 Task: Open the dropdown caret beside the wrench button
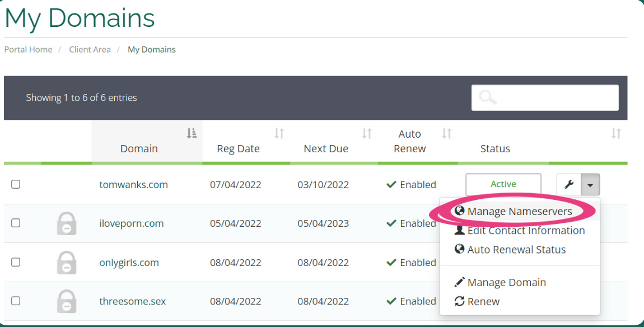[x=590, y=184]
